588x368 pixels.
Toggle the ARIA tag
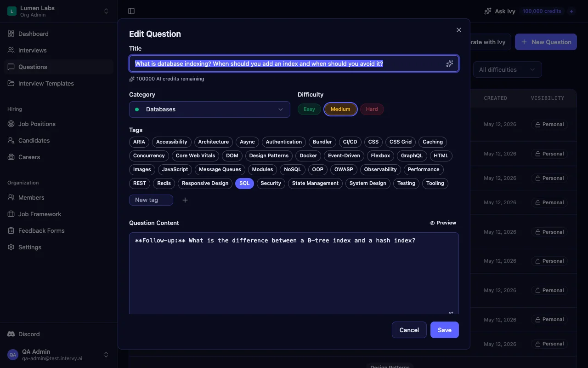[x=139, y=142]
